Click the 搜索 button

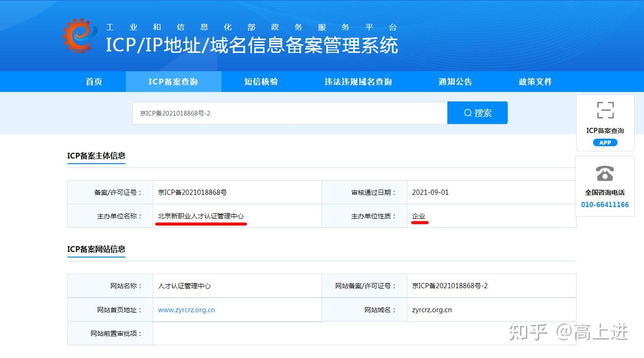point(478,113)
